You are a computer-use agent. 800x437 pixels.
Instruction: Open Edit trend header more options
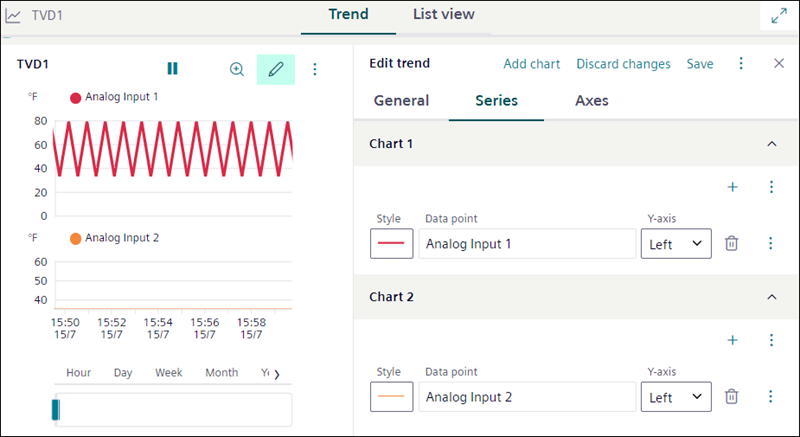[x=741, y=63]
